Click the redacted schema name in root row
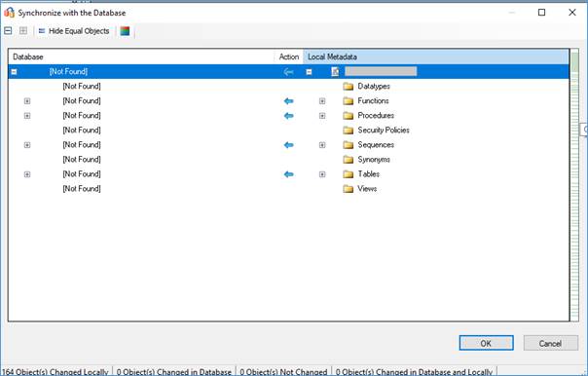588x376 pixels. [381, 71]
